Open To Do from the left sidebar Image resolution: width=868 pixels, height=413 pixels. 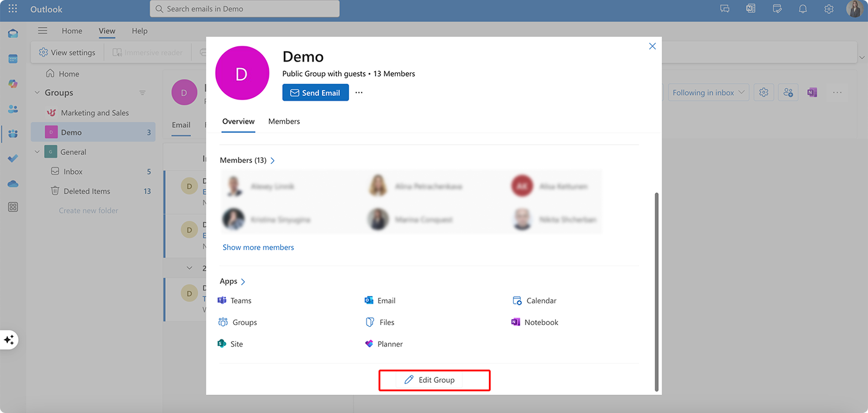click(13, 159)
